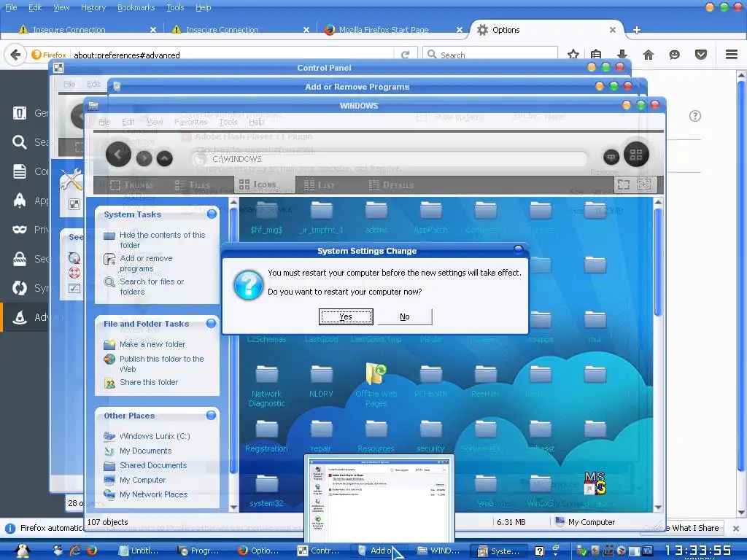Open the Firefox Bookmarks menu
This screenshot has height=560, width=747.
click(x=136, y=7)
